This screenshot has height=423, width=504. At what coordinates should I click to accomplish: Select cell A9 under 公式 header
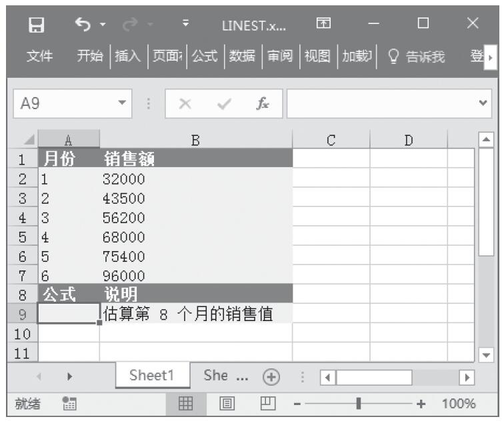[x=68, y=312]
